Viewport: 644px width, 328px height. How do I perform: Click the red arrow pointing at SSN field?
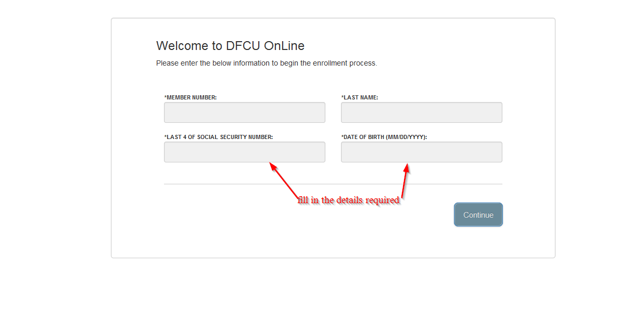[x=284, y=181]
